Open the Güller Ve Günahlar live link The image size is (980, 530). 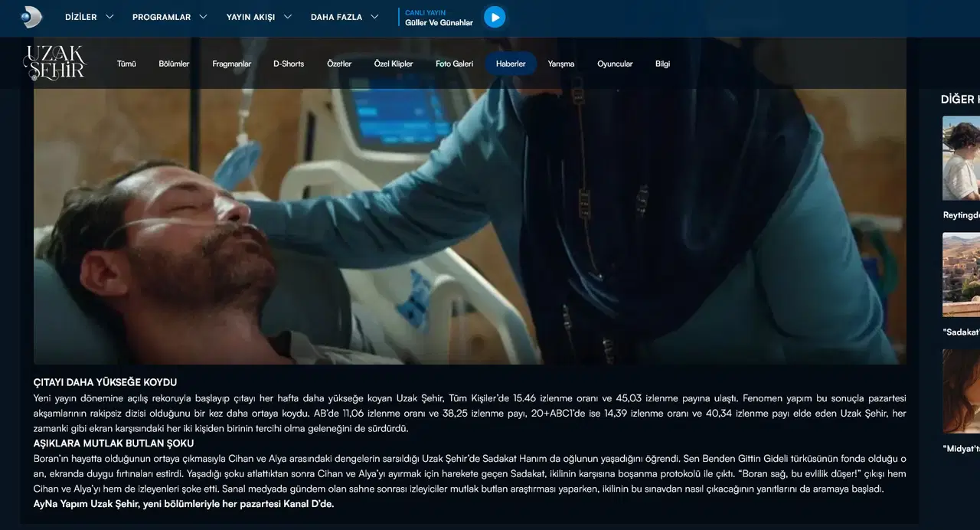coord(439,23)
